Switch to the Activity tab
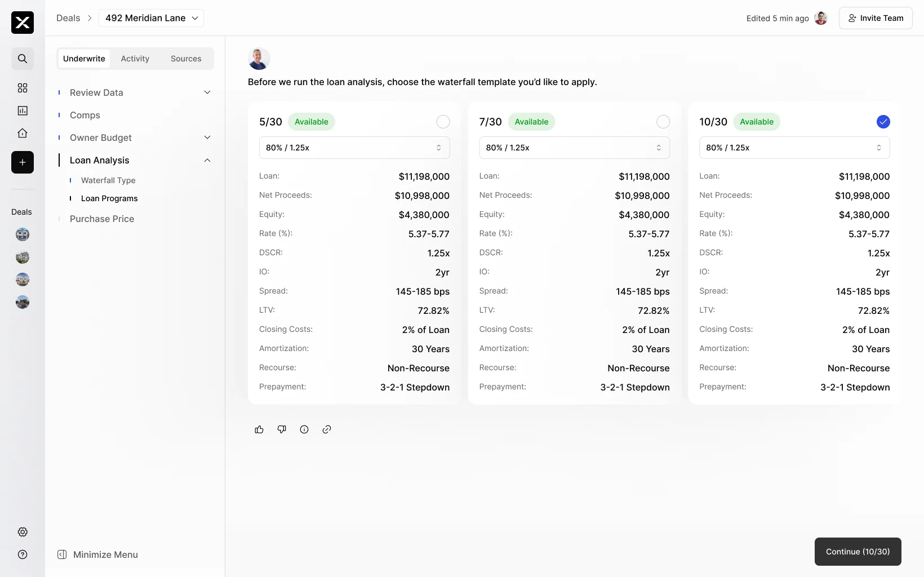Screen dimensions: 924x577 click(135, 59)
